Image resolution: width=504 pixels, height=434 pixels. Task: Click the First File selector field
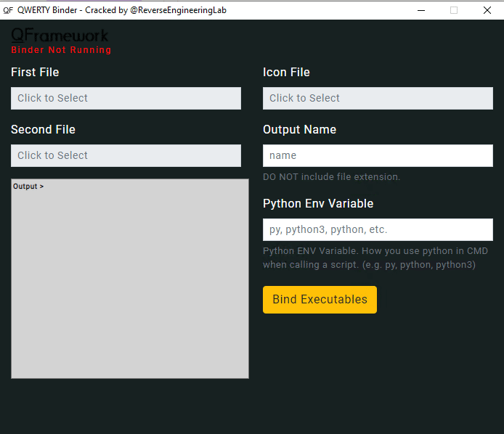126,98
